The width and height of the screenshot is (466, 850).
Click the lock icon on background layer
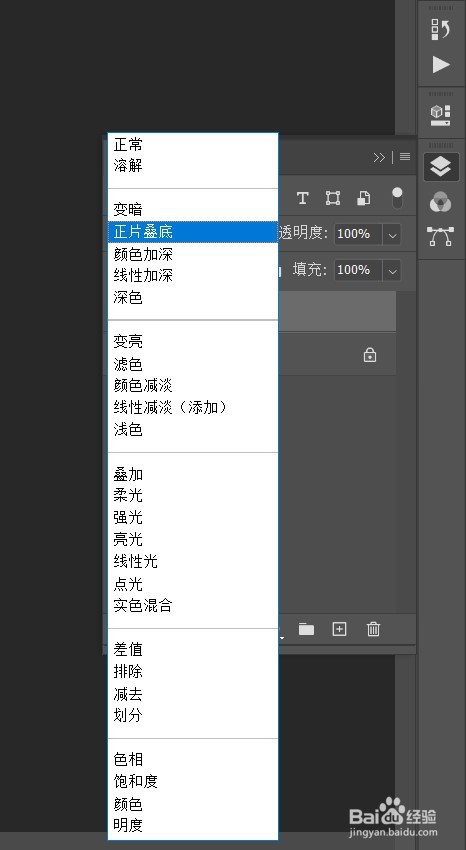tap(370, 355)
